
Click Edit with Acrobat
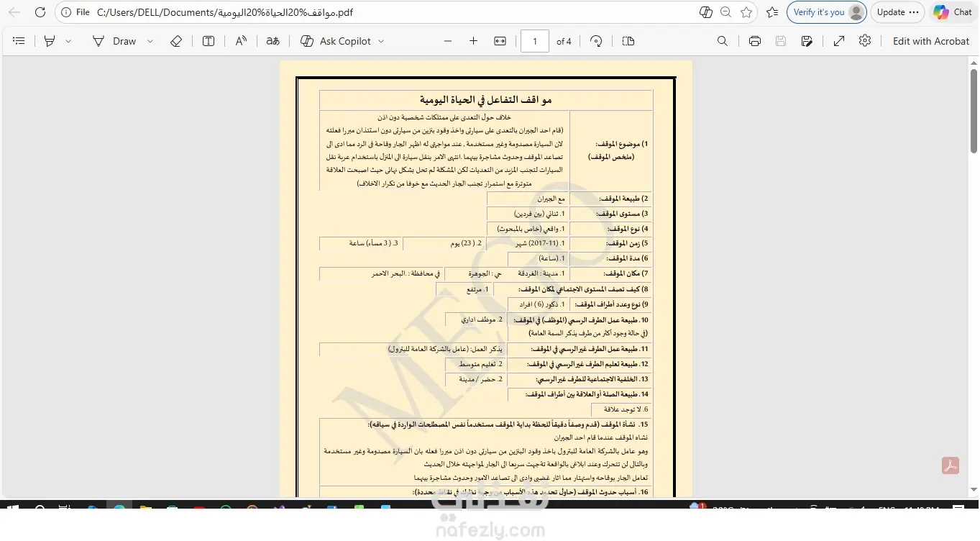(931, 41)
